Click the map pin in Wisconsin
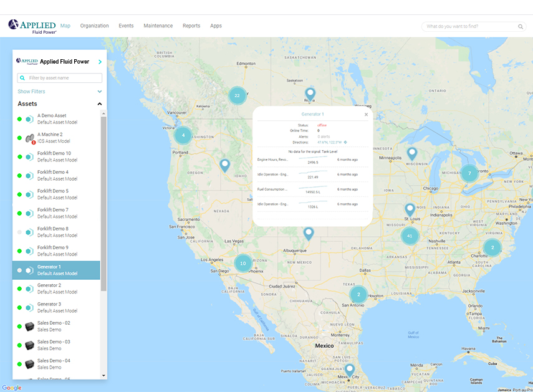 [412, 153]
